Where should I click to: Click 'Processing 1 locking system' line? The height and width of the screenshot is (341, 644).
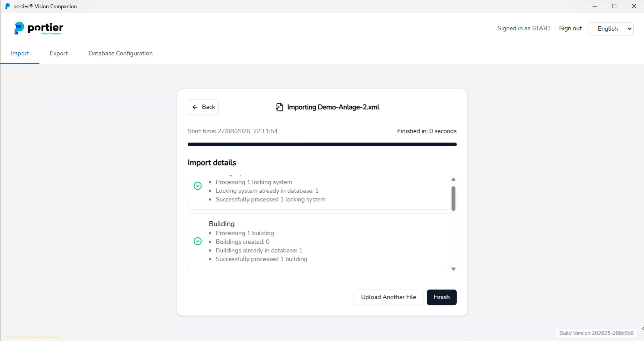tap(254, 182)
